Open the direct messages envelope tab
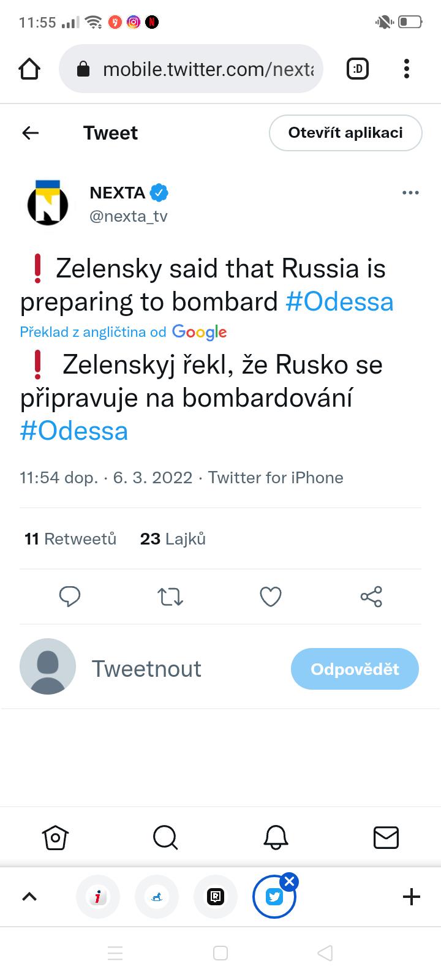Image resolution: width=441 pixels, height=980 pixels. 386,837
